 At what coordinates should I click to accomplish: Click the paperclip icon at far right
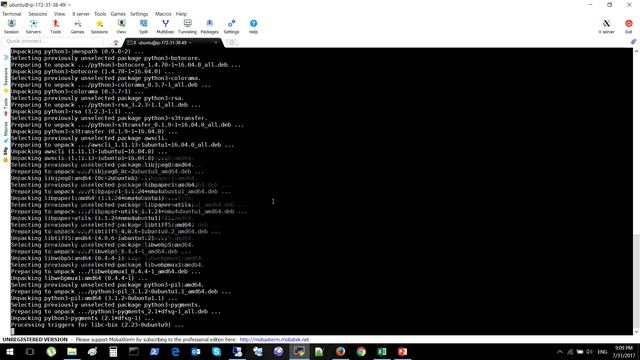tap(633, 42)
